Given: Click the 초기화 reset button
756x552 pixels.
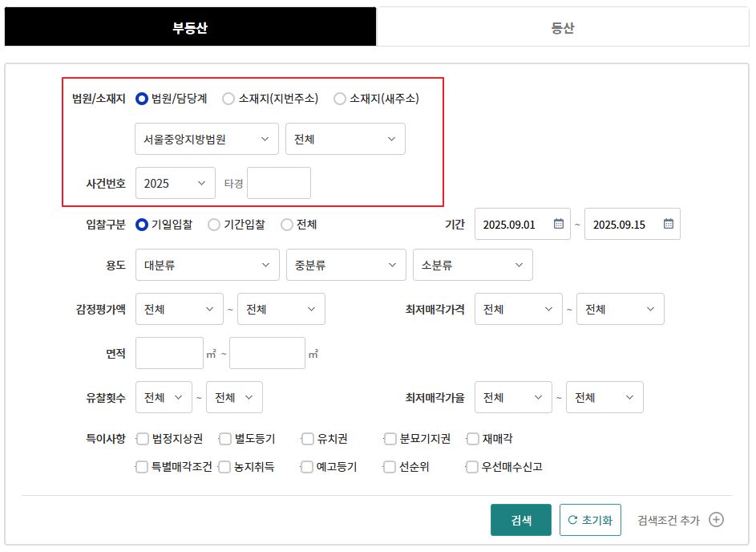Looking at the screenshot, I should point(590,520).
